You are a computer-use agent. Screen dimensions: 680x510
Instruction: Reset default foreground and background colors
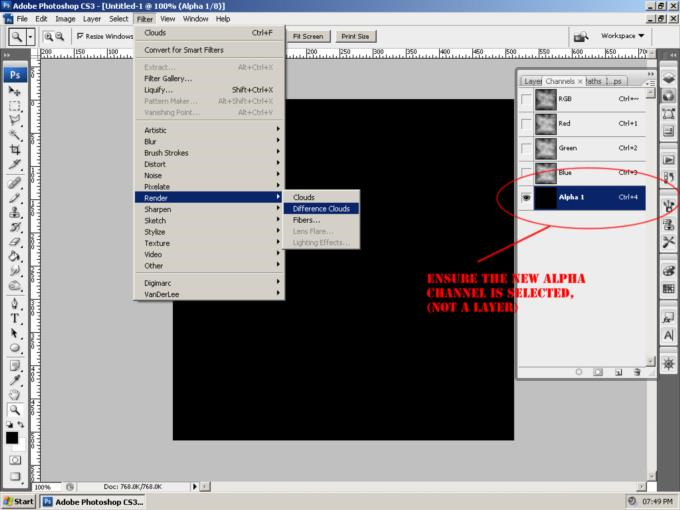10,425
